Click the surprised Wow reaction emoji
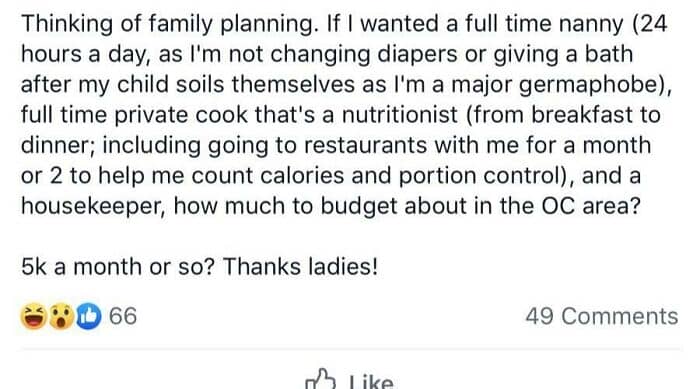This screenshot has height=389, width=700. [x=61, y=316]
